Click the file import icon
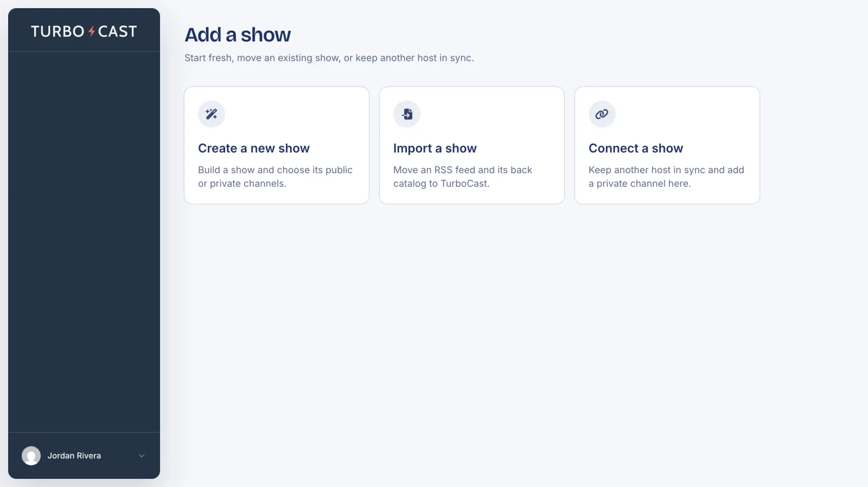This screenshot has width=868, height=487. click(407, 114)
